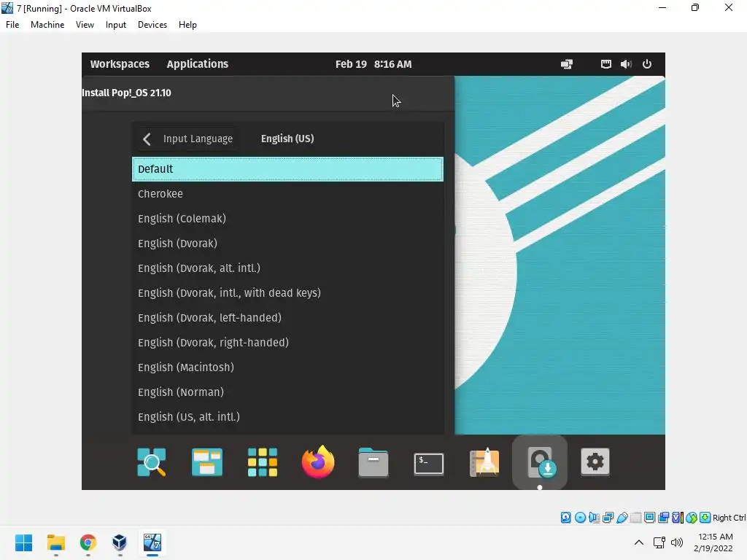Image resolution: width=747 pixels, height=560 pixels.
Task: Open Windows speaker tray icon
Action: coord(676,542)
